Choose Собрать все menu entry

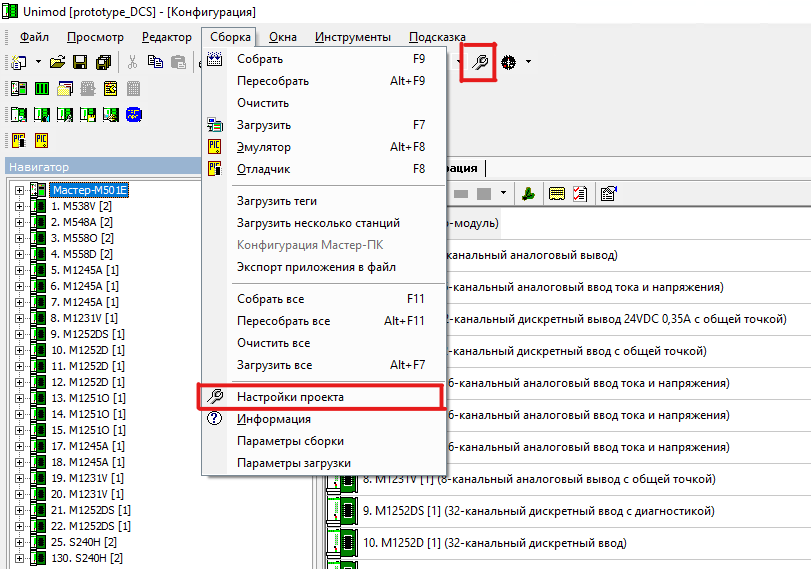click(324, 299)
